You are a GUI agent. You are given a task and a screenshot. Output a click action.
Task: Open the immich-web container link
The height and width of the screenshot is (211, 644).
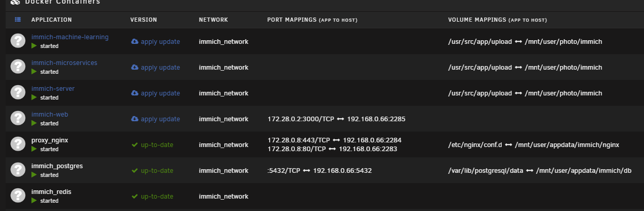point(49,115)
